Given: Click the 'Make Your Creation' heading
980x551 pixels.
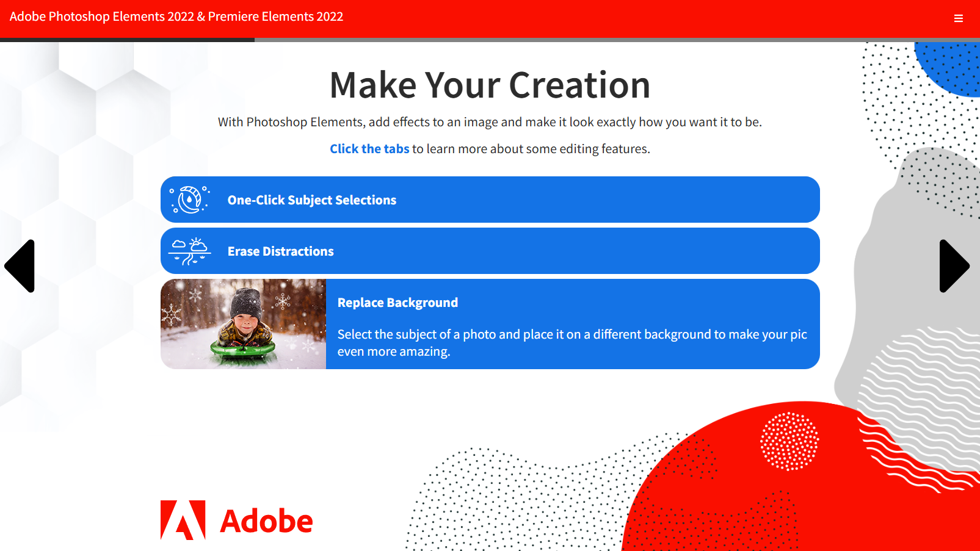Looking at the screenshot, I should (490, 85).
